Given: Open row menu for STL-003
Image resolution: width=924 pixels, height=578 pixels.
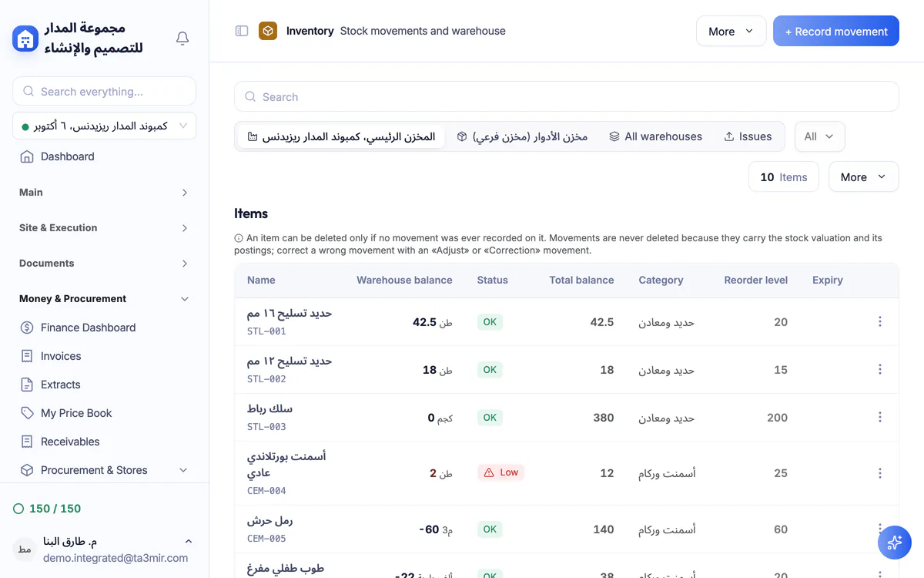Looking at the screenshot, I should [x=880, y=417].
